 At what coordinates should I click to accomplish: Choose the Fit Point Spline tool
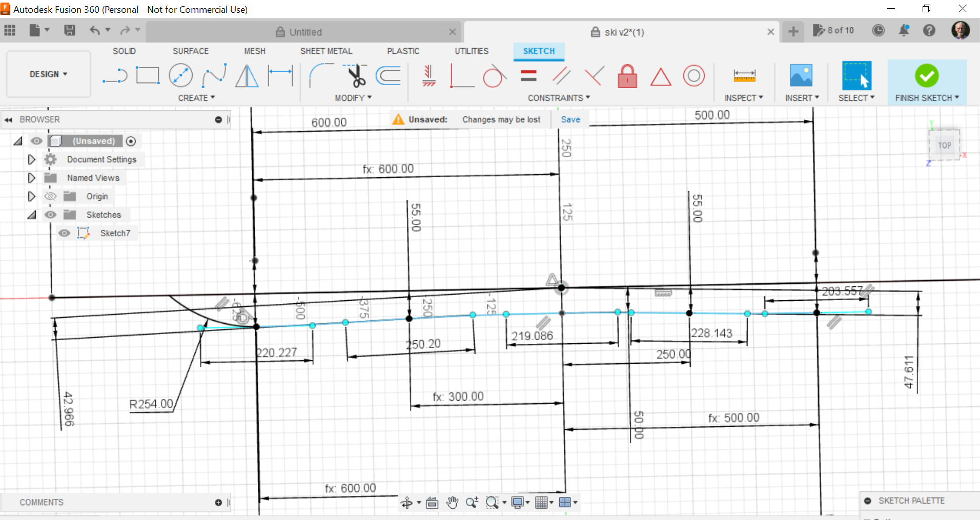[x=214, y=76]
